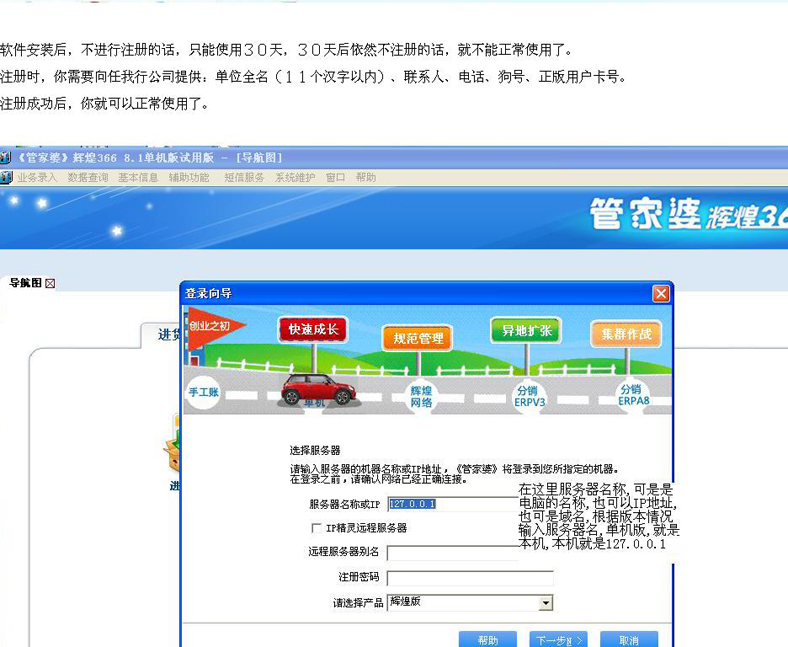Click the 下一步 button

tap(558, 639)
